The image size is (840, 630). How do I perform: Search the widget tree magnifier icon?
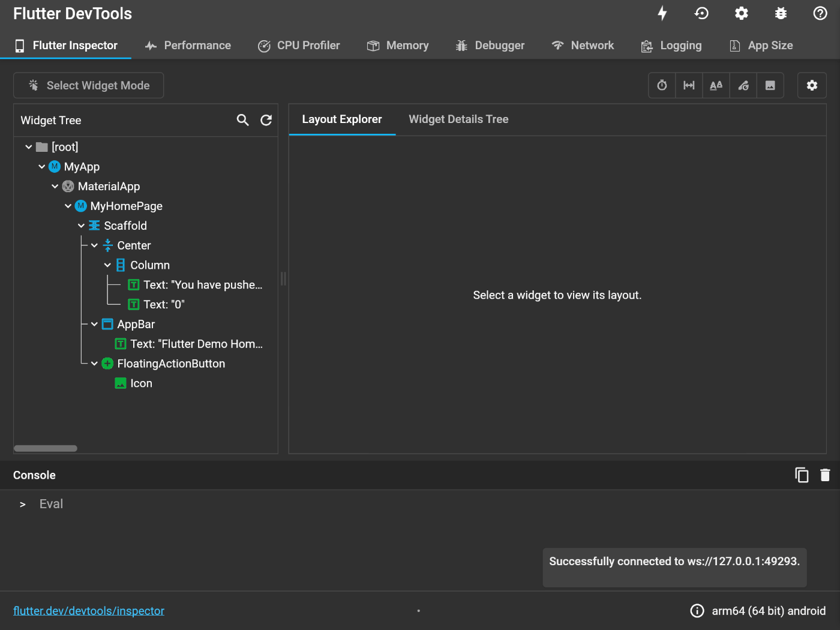click(x=243, y=120)
